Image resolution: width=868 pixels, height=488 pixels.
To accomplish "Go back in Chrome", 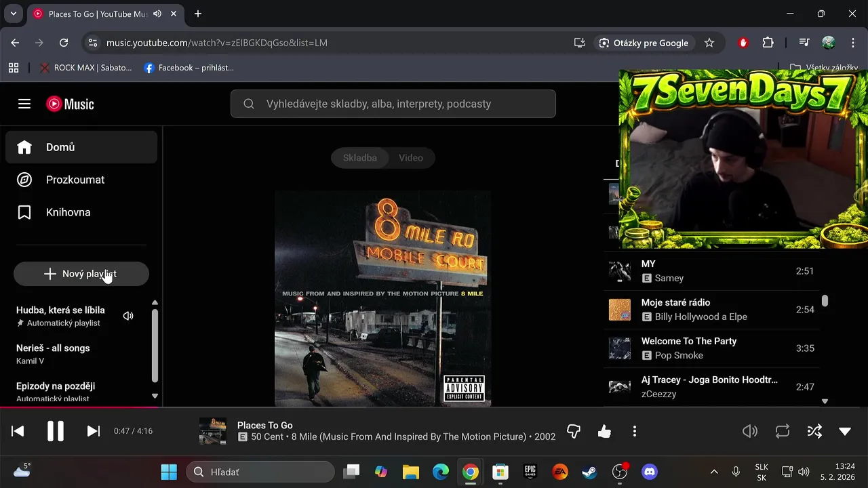I will point(15,43).
